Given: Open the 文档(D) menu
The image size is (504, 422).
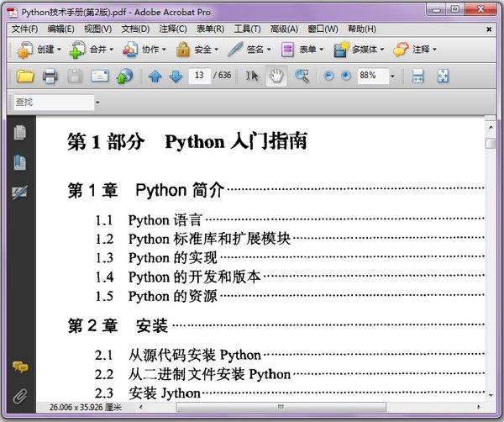Looking at the screenshot, I should 135,29.
